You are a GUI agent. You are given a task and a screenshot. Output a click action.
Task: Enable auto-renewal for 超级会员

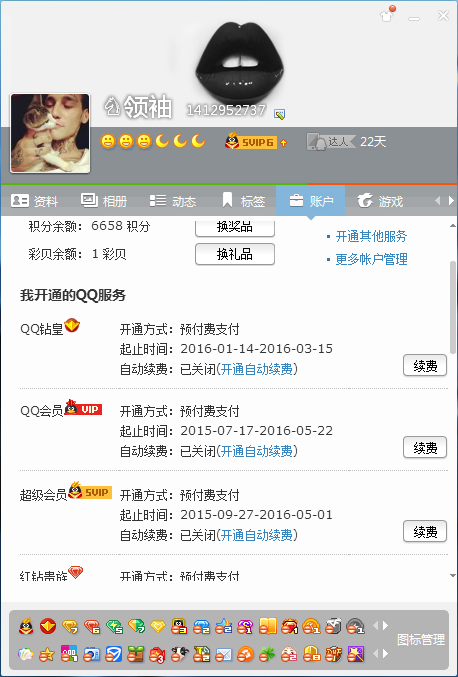pos(256,535)
